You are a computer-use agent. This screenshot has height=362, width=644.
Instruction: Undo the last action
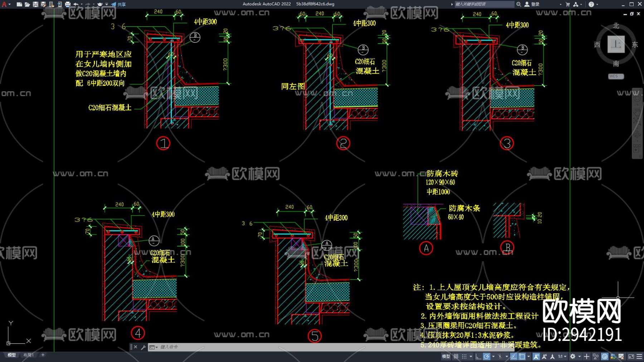point(76,4)
